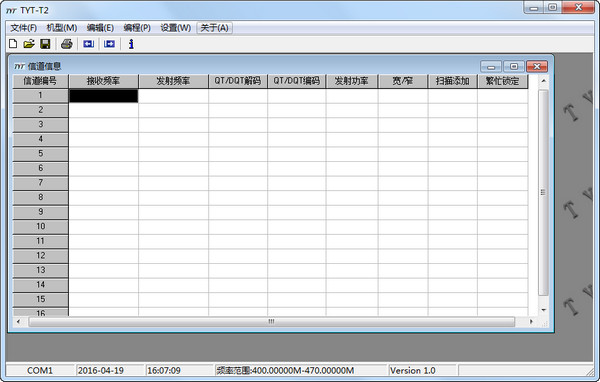Maximize the TYT-T2 main window

553,8
